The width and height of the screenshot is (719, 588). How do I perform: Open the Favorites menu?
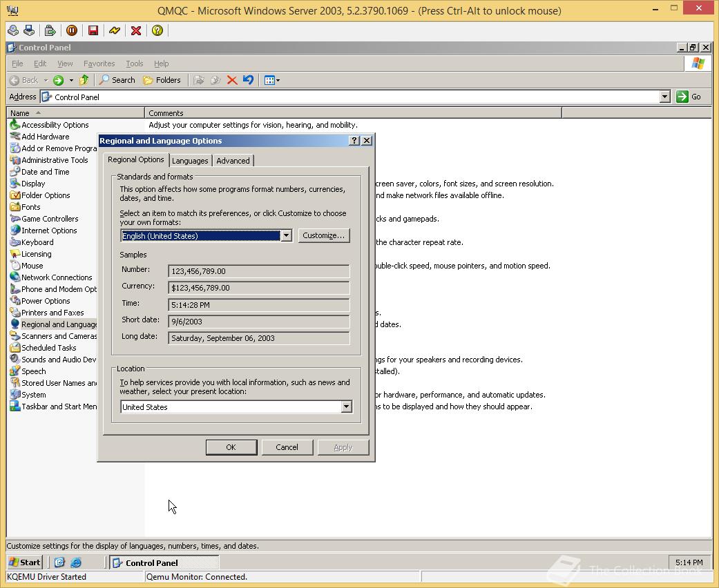click(x=99, y=63)
